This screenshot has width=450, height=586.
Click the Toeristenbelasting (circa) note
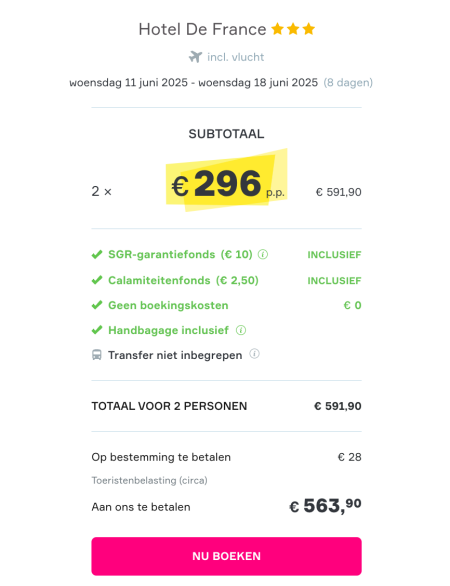[x=150, y=480]
